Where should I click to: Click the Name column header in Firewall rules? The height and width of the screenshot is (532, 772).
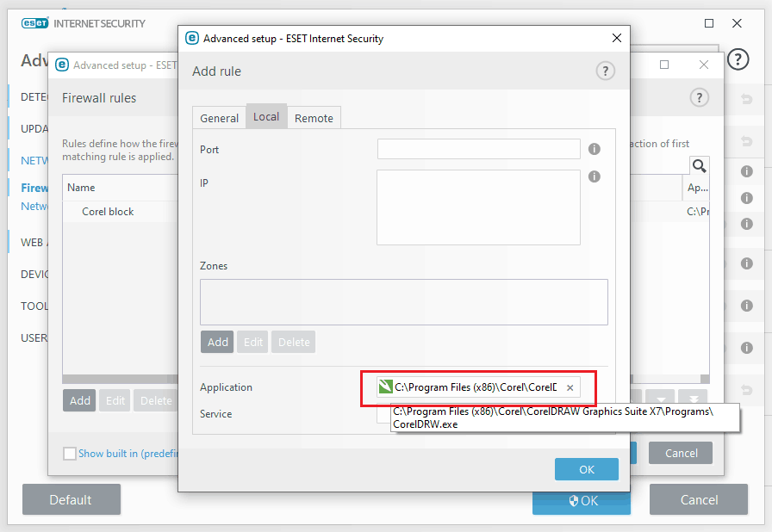coord(121,188)
